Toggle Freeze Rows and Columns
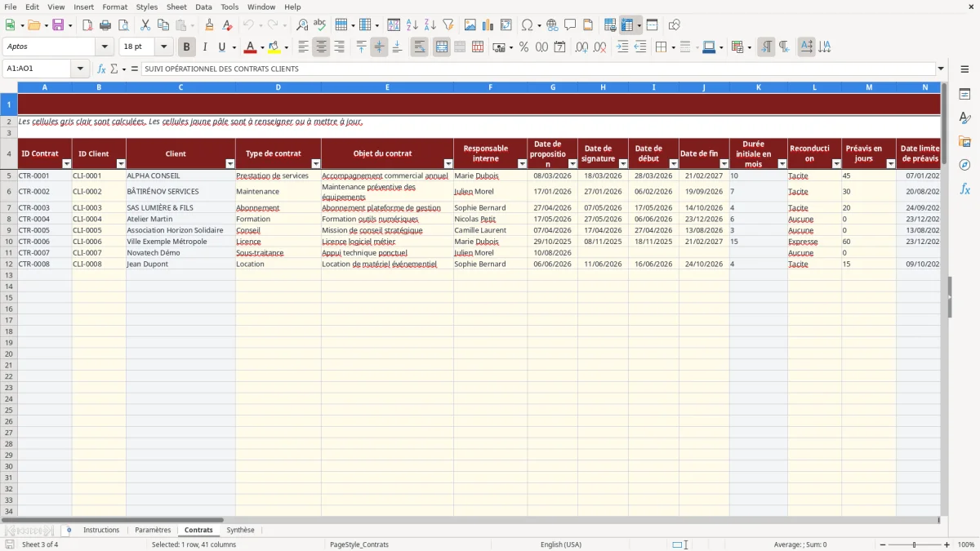Viewport: 980px width, 551px height. (x=626, y=25)
